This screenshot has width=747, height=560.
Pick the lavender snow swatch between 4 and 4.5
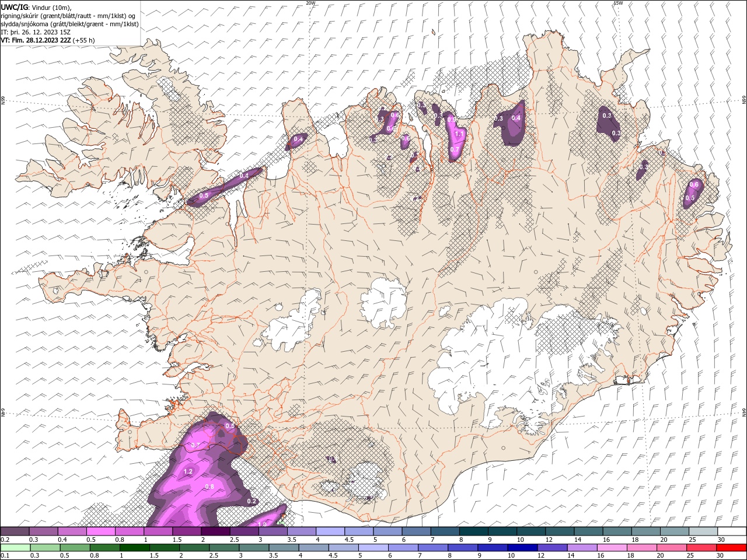coord(330,531)
